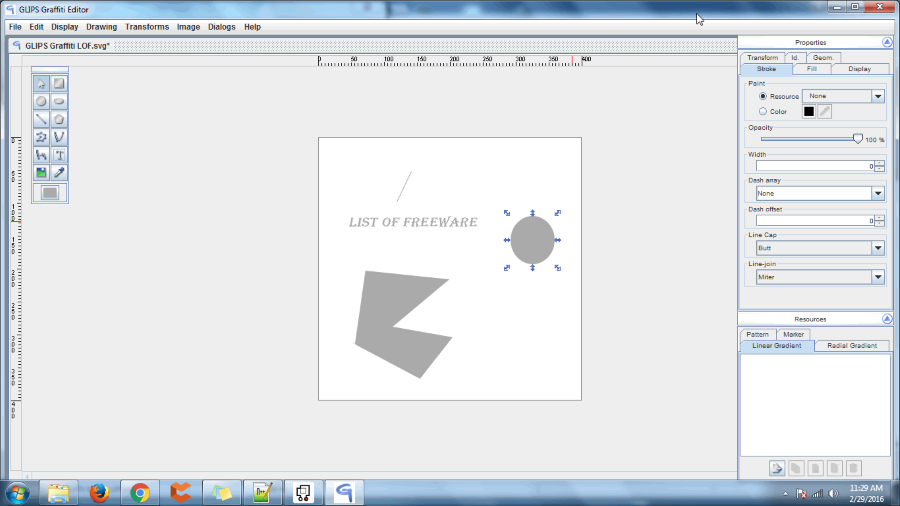Decrease the Dash offset stepper
This screenshot has height=506, width=900.
(x=879, y=224)
